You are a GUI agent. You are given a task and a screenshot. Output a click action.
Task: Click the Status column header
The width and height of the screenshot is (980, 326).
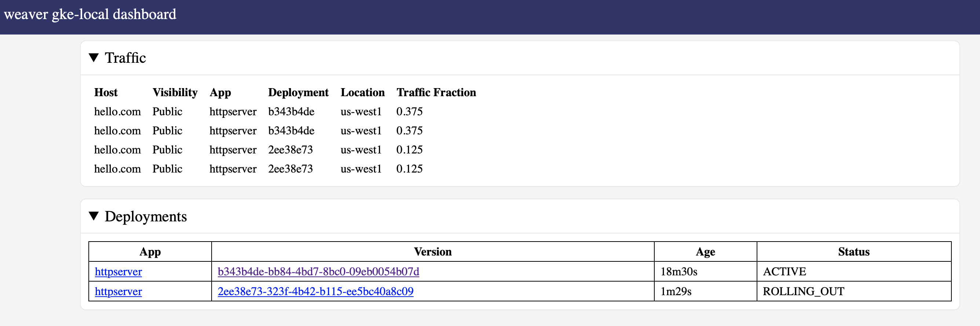[x=854, y=252]
